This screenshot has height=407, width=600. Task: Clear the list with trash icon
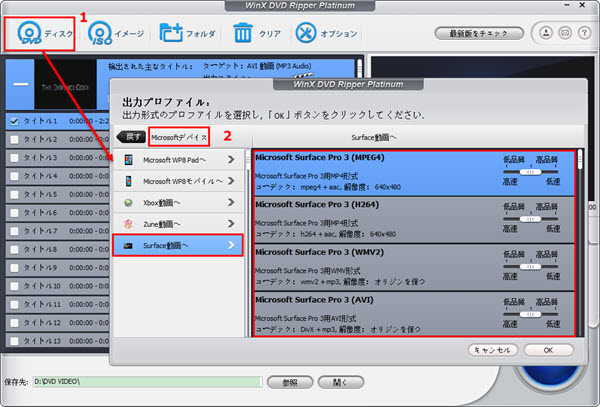click(243, 33)
